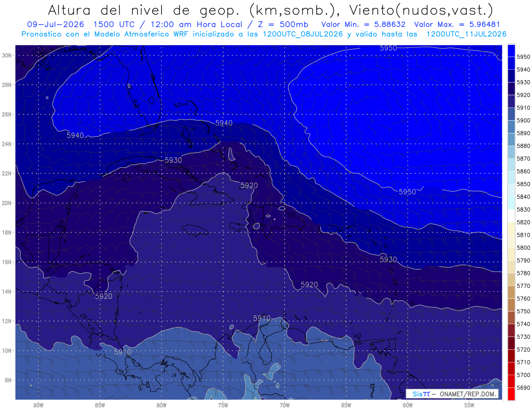Click the '5880' label in the color scale

[524, 146]
